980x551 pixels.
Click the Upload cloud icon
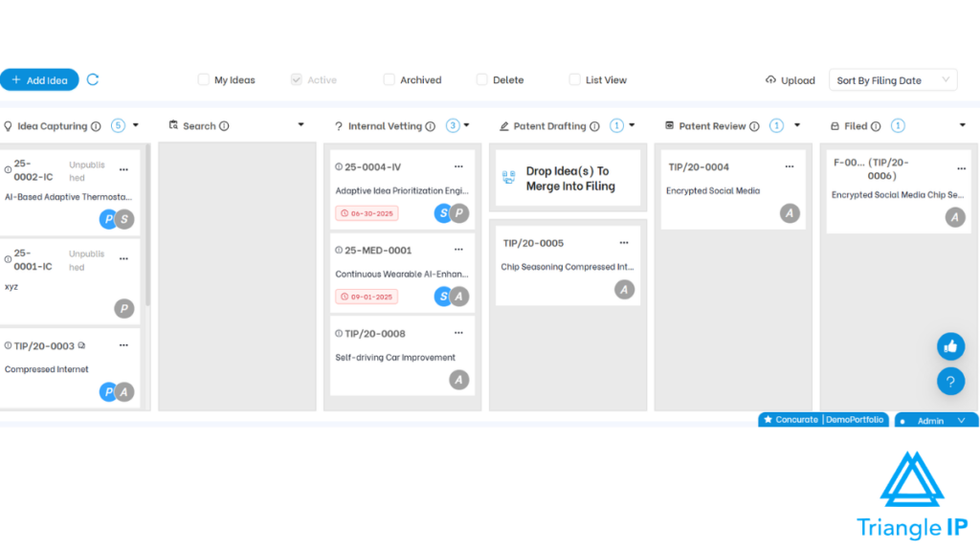pos(771,80)
